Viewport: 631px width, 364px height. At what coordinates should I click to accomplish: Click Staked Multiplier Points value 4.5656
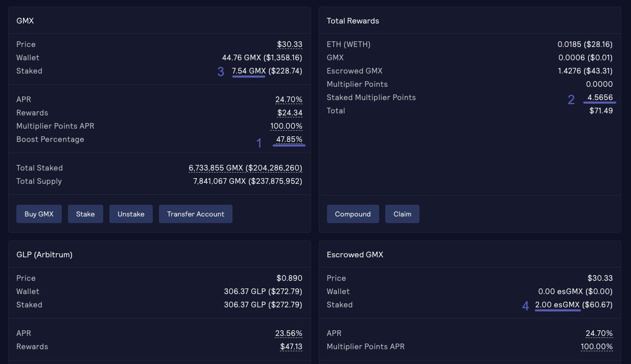600,98
